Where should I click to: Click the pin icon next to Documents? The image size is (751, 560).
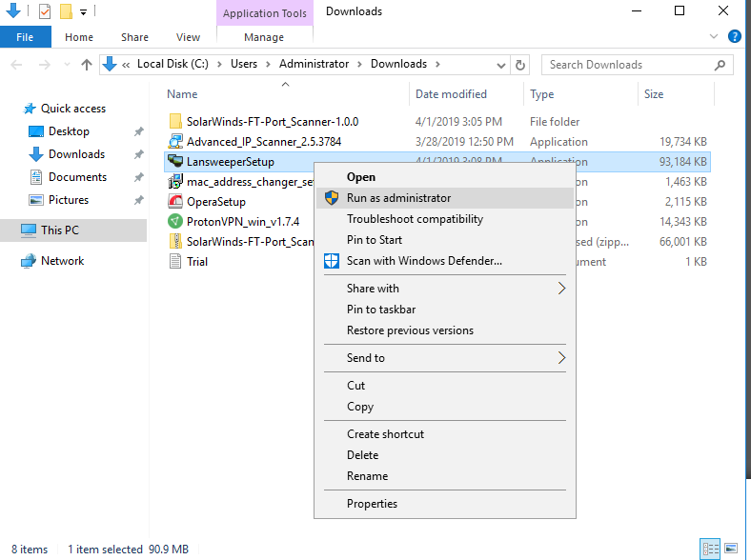tap(139, 177)
